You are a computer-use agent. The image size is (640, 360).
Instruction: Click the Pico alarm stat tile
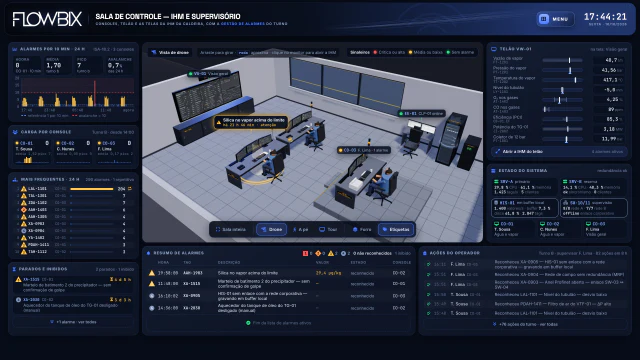tap(89, 65)
